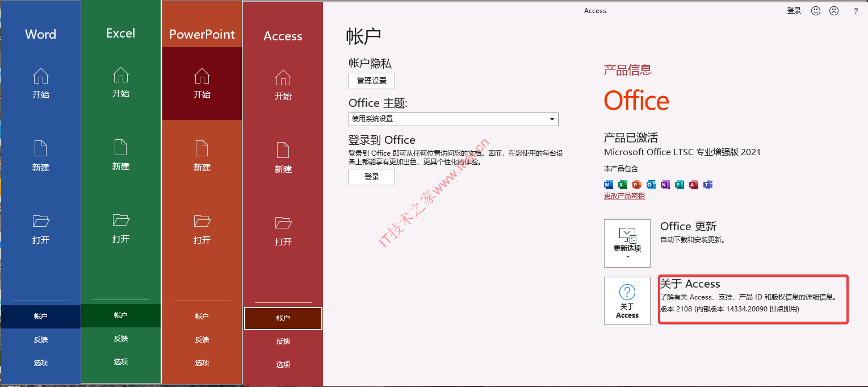Expand the 更新选项 update options button
Viewport: 868px width, 387px height.
pos(627,243)
